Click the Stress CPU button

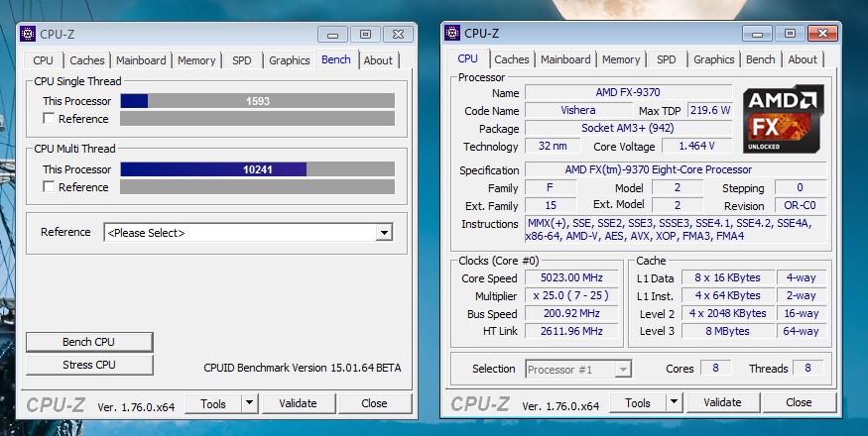tap(88, 365)
